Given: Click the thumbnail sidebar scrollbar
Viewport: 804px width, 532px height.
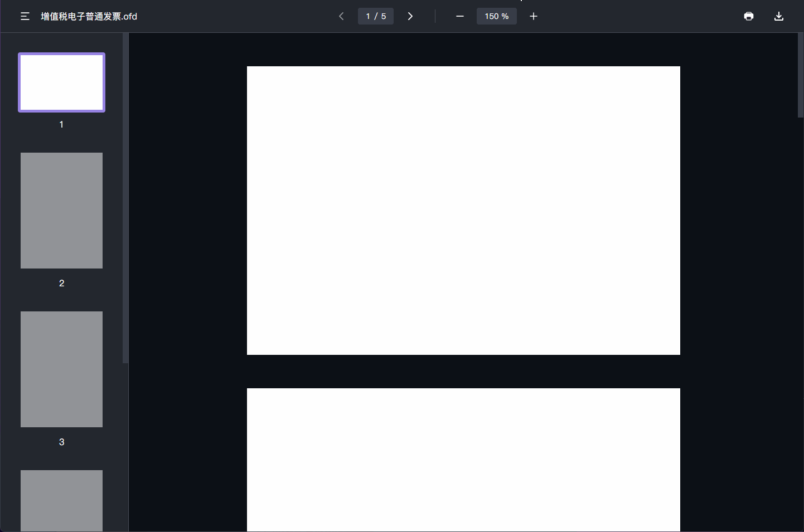Looking at the screenshot, I should pos(125,198).
